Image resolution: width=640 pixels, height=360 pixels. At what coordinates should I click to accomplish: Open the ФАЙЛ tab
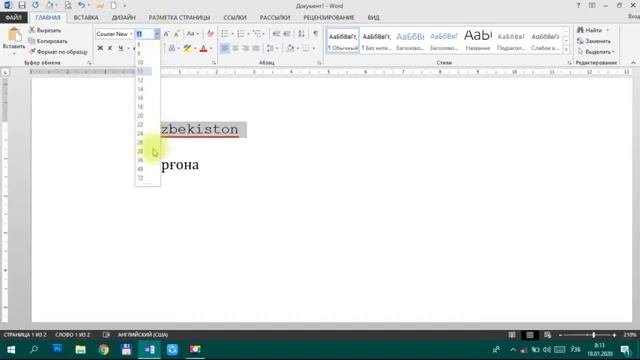(x=13, y=18)
